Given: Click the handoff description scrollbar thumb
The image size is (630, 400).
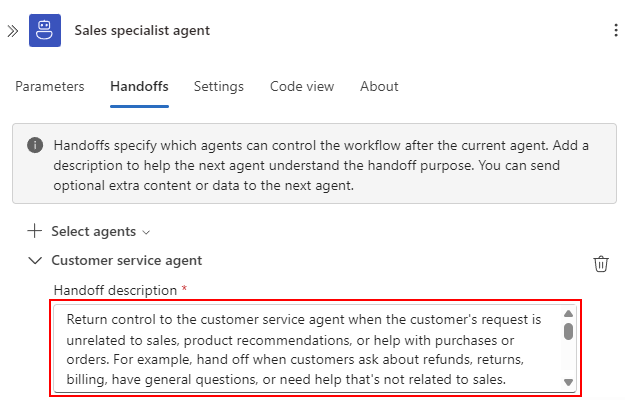Looking at the screenshot, I should (x=568, y=331).
